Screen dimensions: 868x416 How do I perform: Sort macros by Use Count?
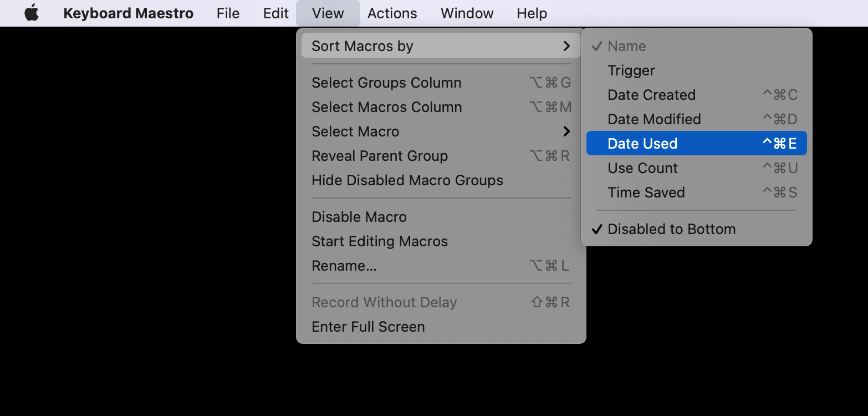[x=696, y=168]
